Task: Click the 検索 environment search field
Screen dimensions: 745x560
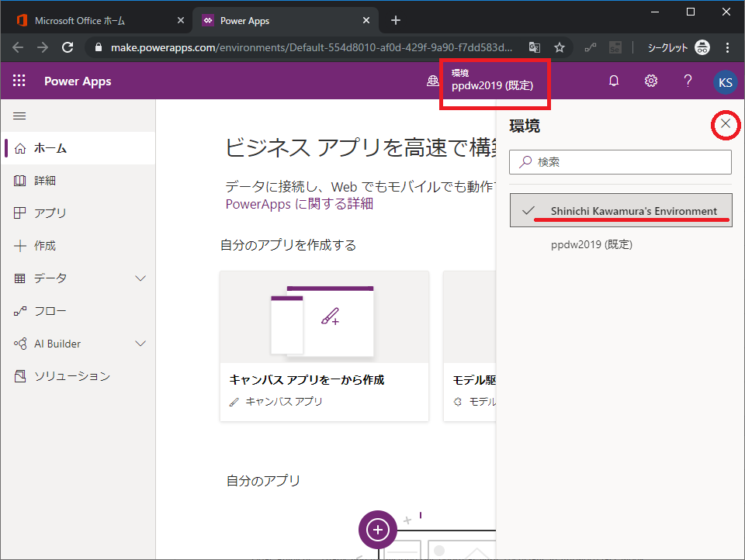Action: click(x=621, y=162)
